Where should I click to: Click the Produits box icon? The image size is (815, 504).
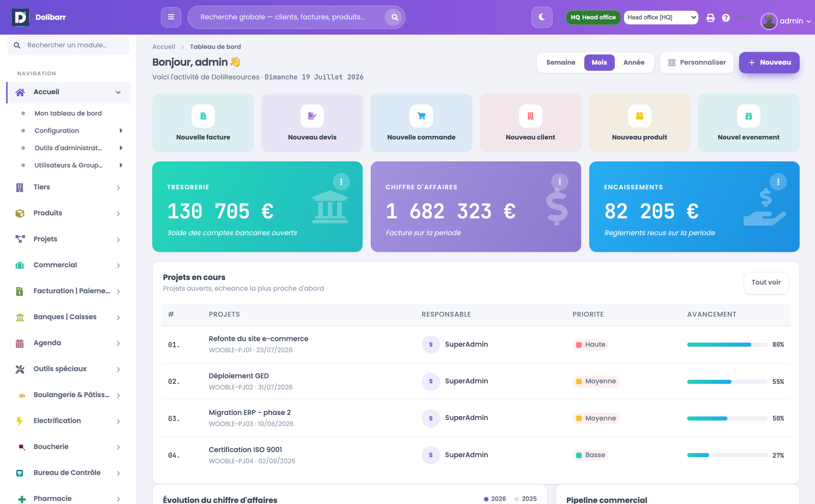point(20,213)
